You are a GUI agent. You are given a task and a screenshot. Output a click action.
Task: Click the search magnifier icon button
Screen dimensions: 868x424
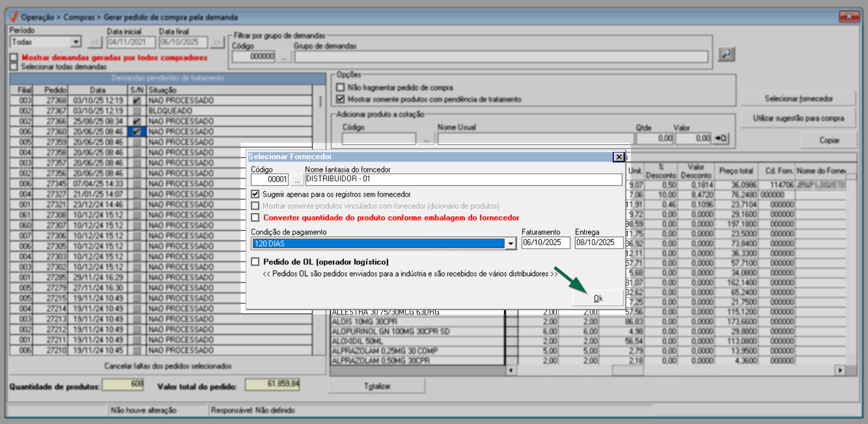(x=726, y=54)
